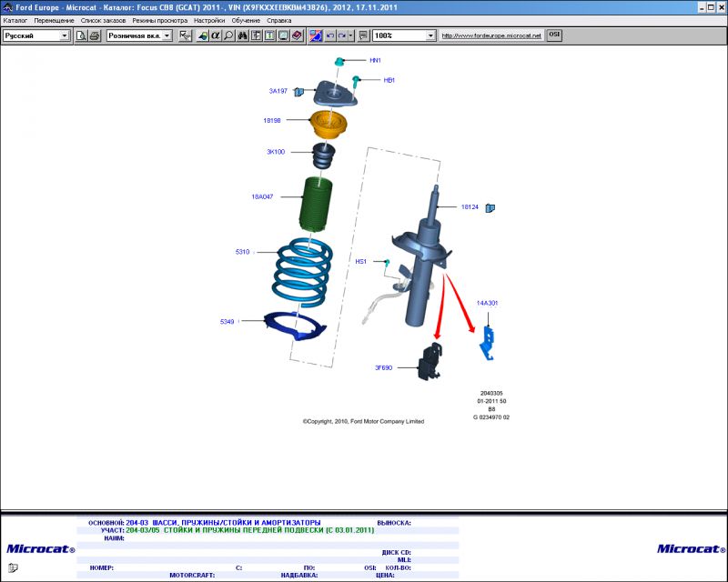The height and width of the screenshot is (582, 728).
Task: Click the section index page icon
Action: point(257,35)
